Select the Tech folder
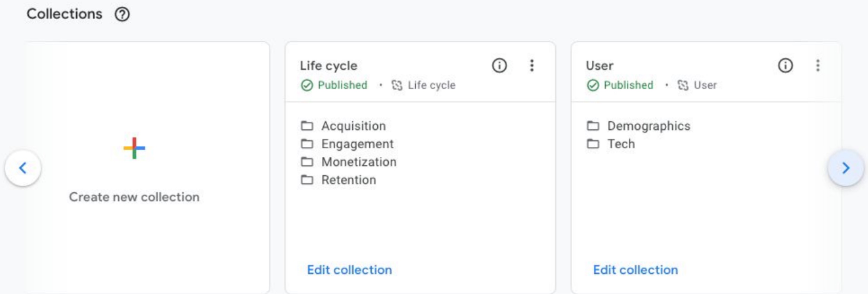The width and height of the screenshot is (868, 294). click(x=621, y=144)
